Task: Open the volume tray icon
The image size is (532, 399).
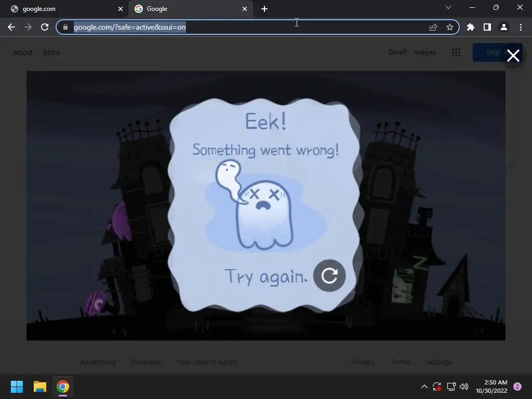Action: [464, 387]
